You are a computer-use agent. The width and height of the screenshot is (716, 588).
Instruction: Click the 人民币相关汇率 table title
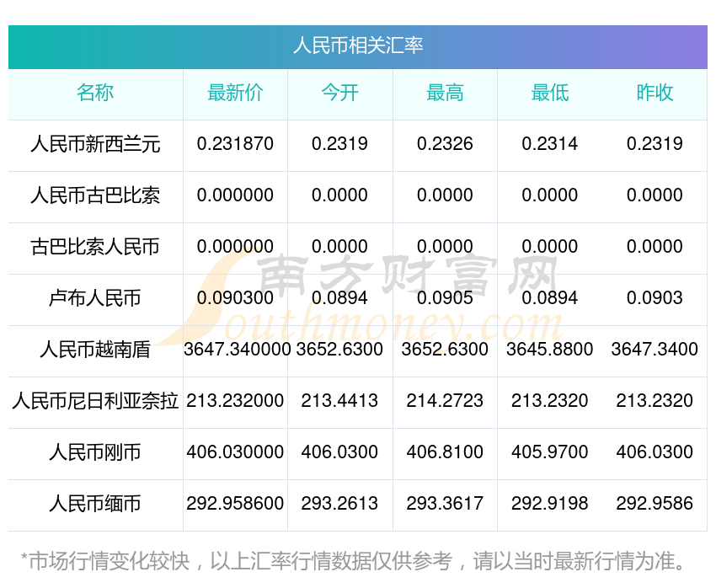click(358, 45)
